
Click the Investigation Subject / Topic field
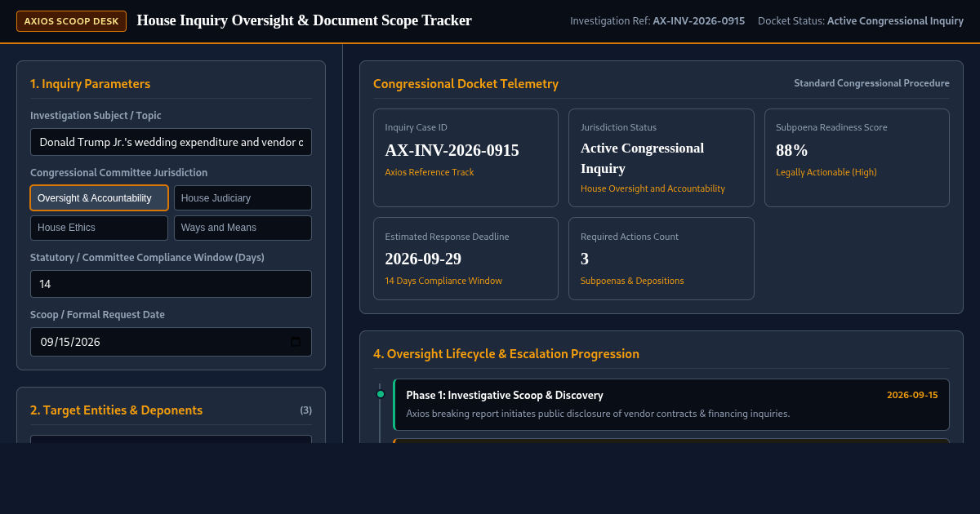click(x=171, y=142)
